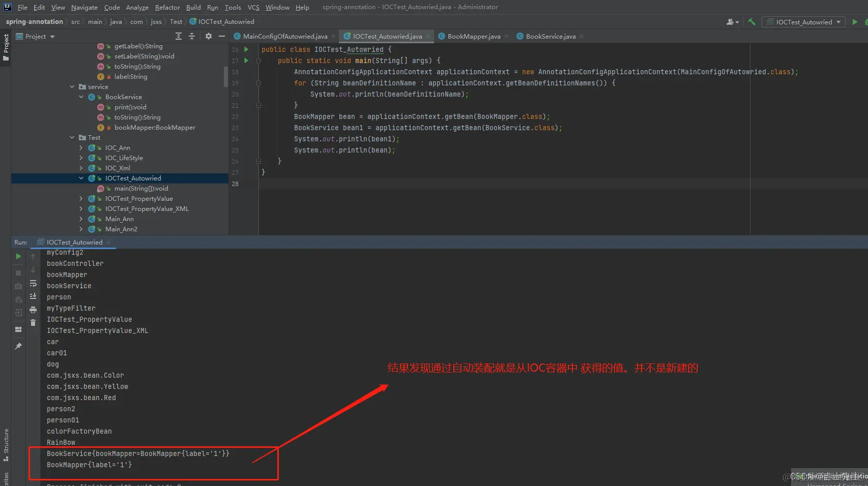Toggle Soft-Wrap in the console output
This screenshot has height=486, width=868.
[33, 283]
